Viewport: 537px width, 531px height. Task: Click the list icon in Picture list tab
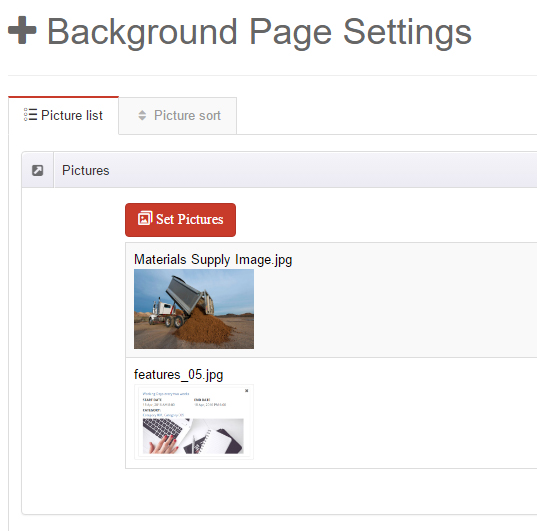click(x=30, y=115)
